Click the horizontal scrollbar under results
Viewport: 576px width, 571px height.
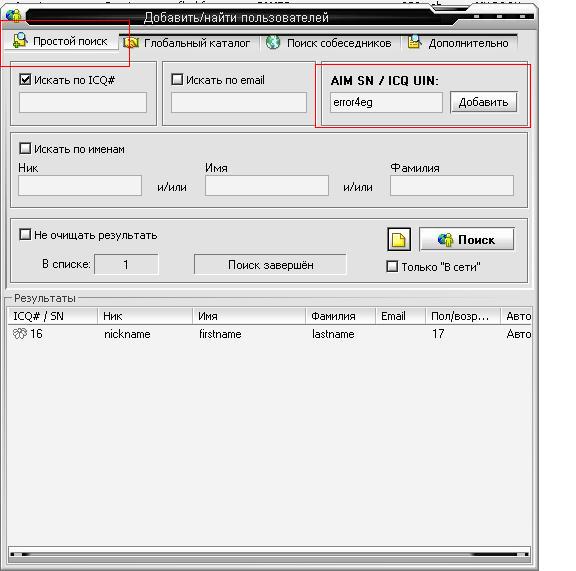[269, 554]
